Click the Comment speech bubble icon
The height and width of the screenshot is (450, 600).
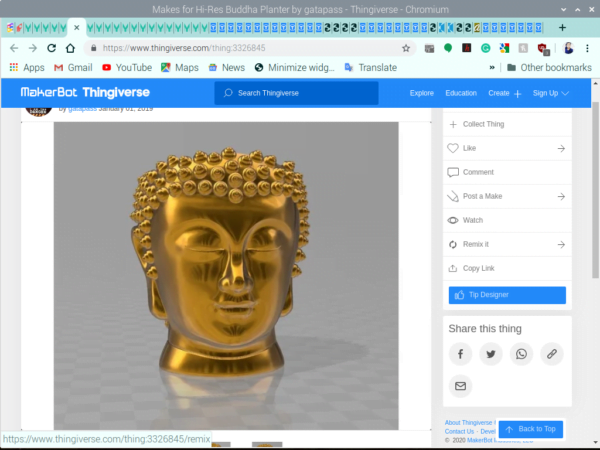[x=453, y=172]
